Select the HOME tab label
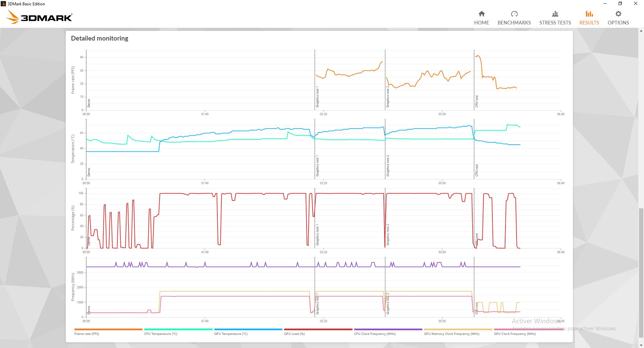The height and width of the screenshot is (348, 644). click(481, 22)
